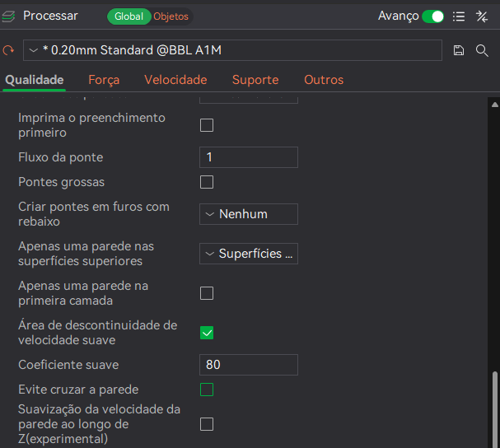Open Criar pontes em furos Nenhum dropdown

[x=249, y=214]
